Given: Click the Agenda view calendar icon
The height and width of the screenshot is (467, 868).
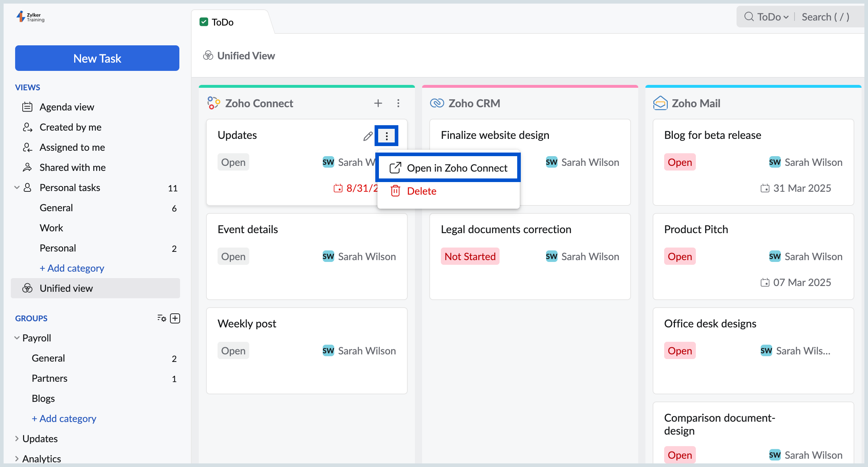Looking at the screenshot, I should click(x=27, y=107).
